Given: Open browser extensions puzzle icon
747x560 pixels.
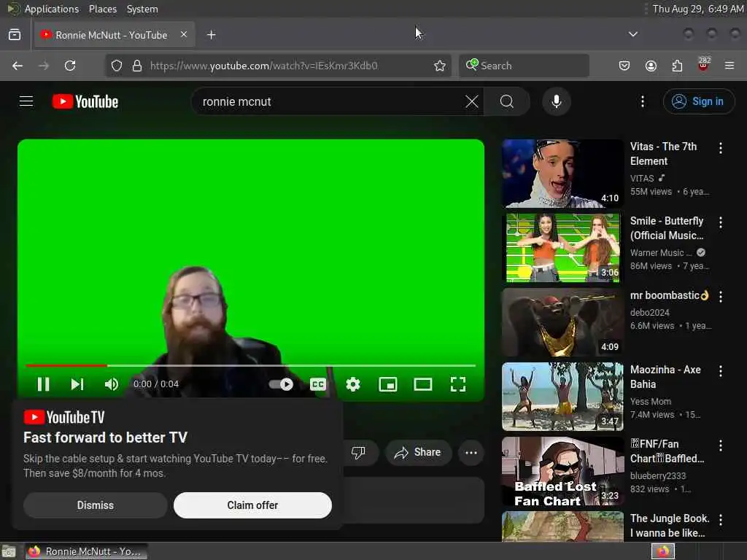Looking at the screenshot, I should (x=677, y=66).
